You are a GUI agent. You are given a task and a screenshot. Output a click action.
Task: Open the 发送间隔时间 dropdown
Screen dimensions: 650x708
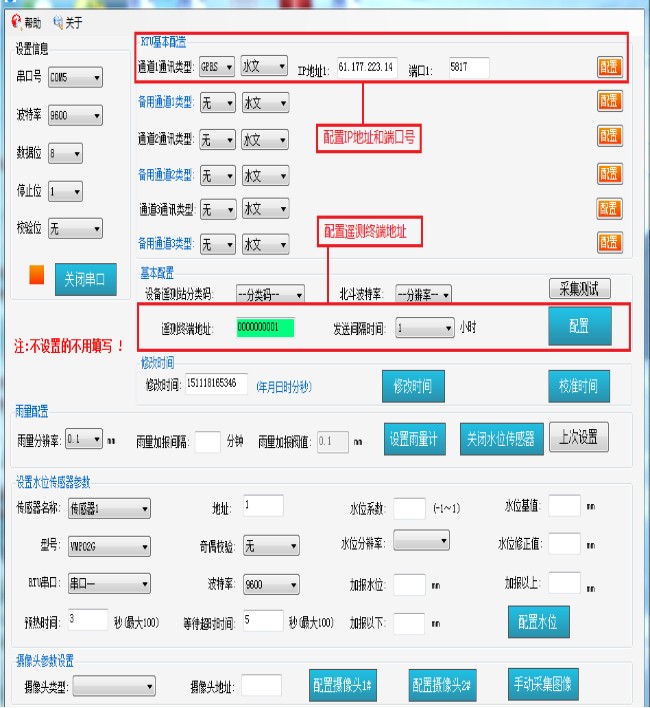click(x=425, y=327)
